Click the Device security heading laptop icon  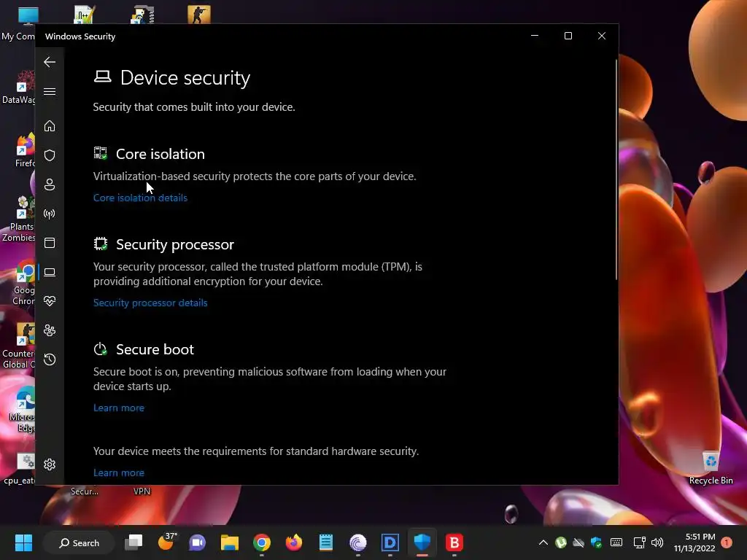[102, 77]
